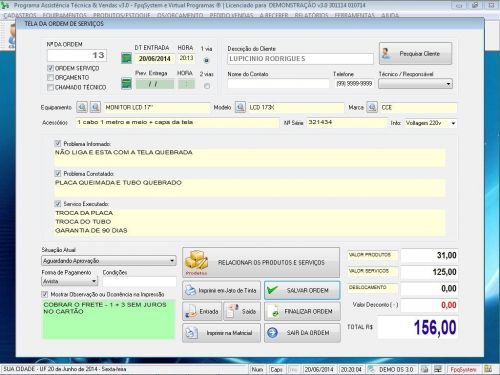The width and height of the screenshot is (500, 375).
Task: Click the HORA field showing 20:13
Action: 186,58
